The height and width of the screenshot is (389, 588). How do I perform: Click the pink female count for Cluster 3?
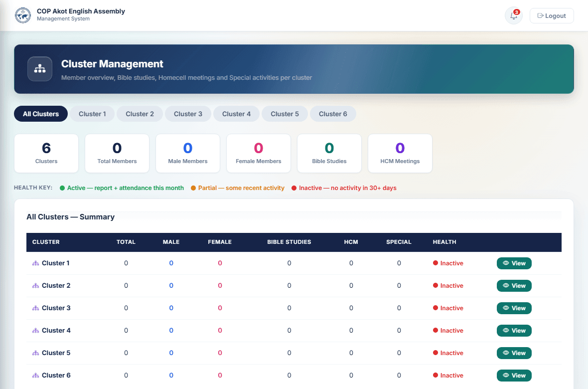pos(220,308)
